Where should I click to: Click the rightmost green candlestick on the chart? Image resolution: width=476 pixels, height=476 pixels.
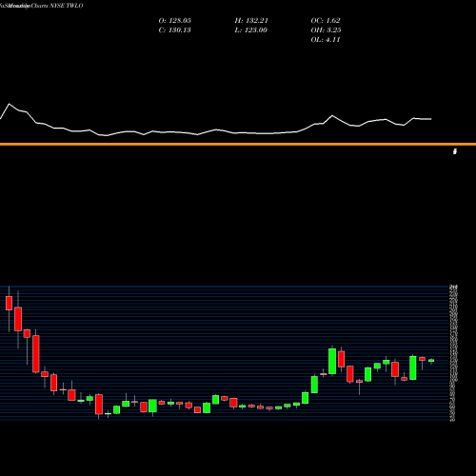pos(431,361)
